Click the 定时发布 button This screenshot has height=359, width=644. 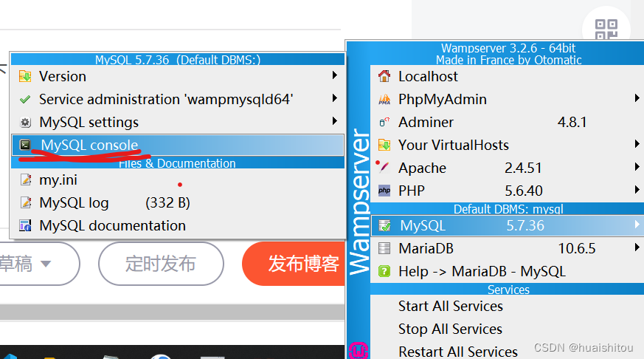[x=161, y=264]
